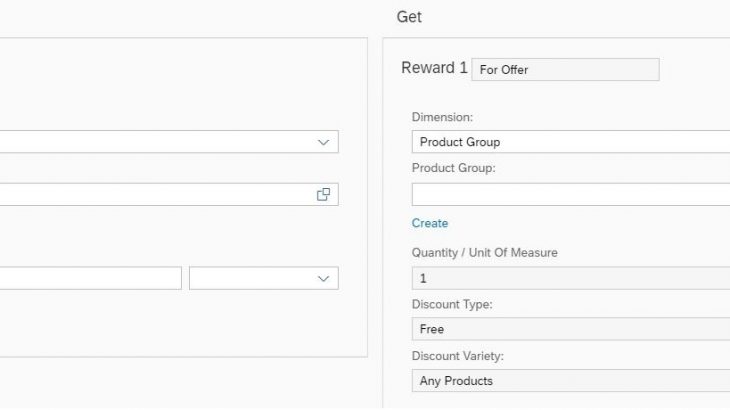Click the Product Group: label

point(453,168)
